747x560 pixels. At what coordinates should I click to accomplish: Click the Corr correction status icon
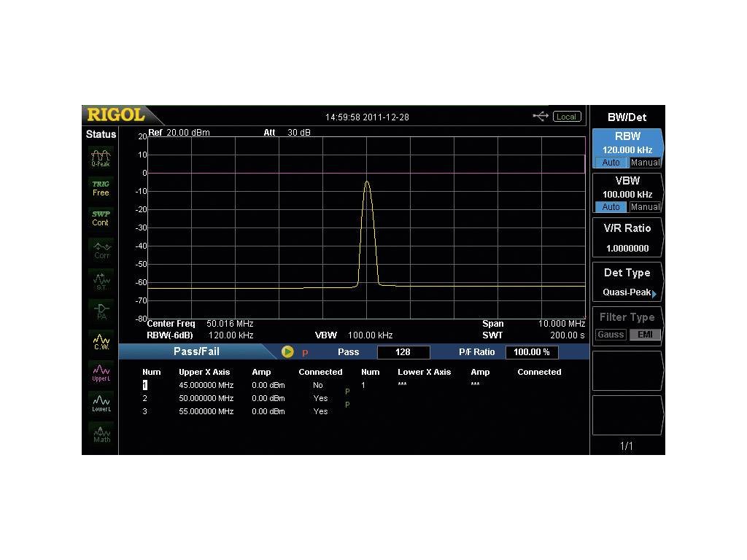101,249
